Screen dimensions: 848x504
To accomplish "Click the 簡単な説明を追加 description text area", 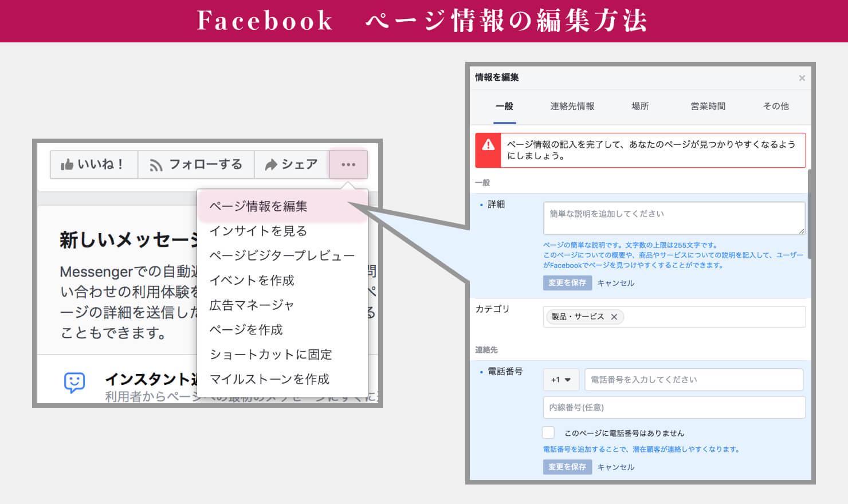I will click(x=674, y=218).
